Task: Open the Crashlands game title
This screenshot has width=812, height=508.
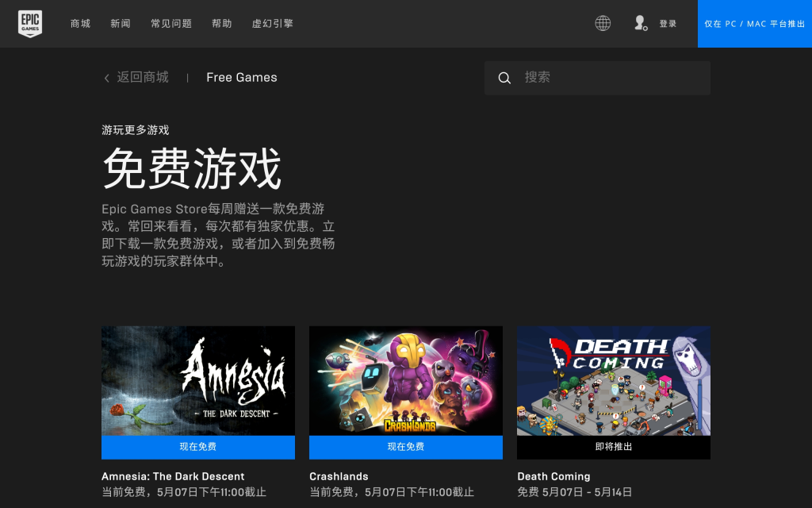Action: [339, 476]
